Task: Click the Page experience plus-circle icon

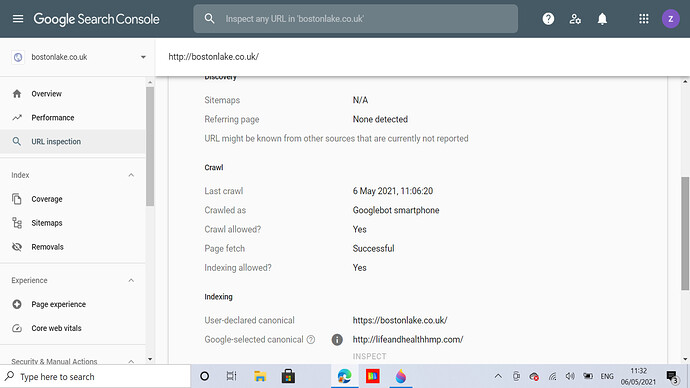Action: pyautogui.click(x=17, y=304)
